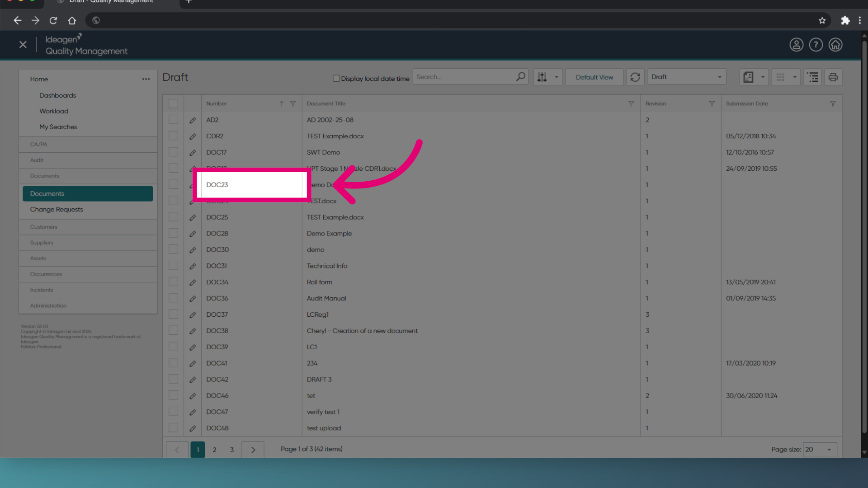Filter the Revision column via funnel icon

(712, 104)
